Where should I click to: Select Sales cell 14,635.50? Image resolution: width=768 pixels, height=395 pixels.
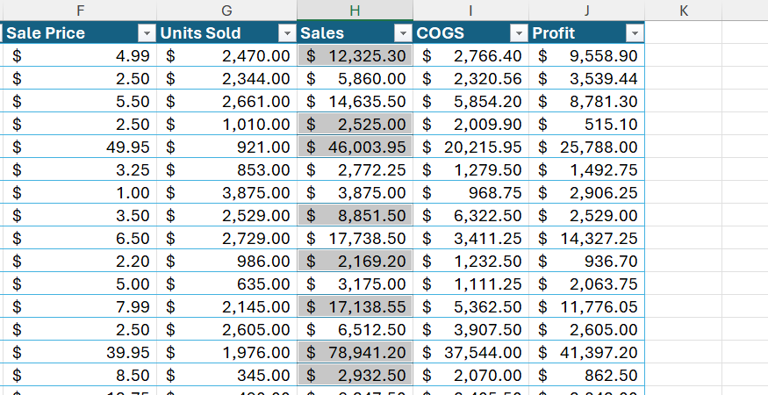click(355, 101)
